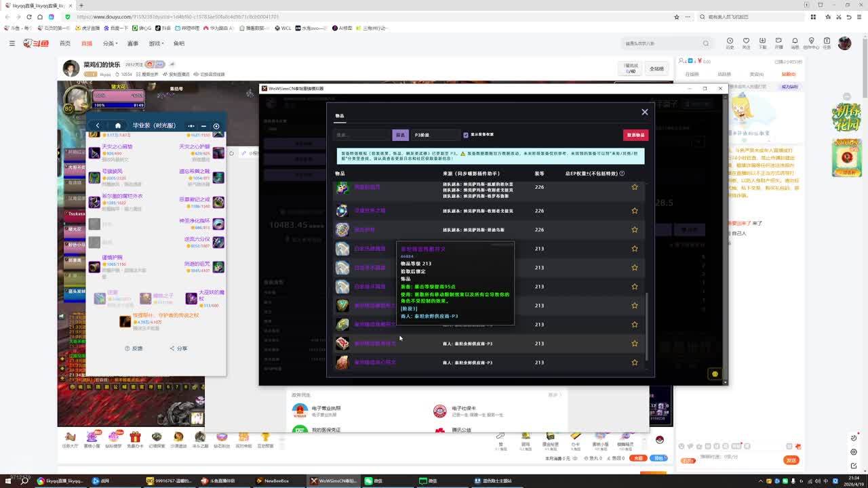Expand the 分类 category dropdown in navbar
Screen dimensions: 868x488
click(x=109, y=43)
